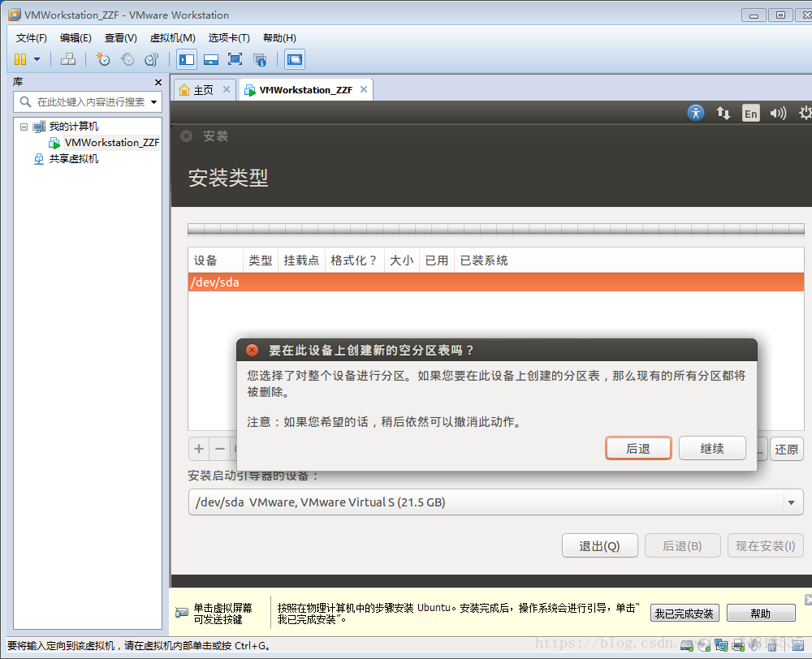Open the power options dropdown arrow beside pause
Image resolution: width=812 pixels, height=659 pixels.
coord(37,59)
